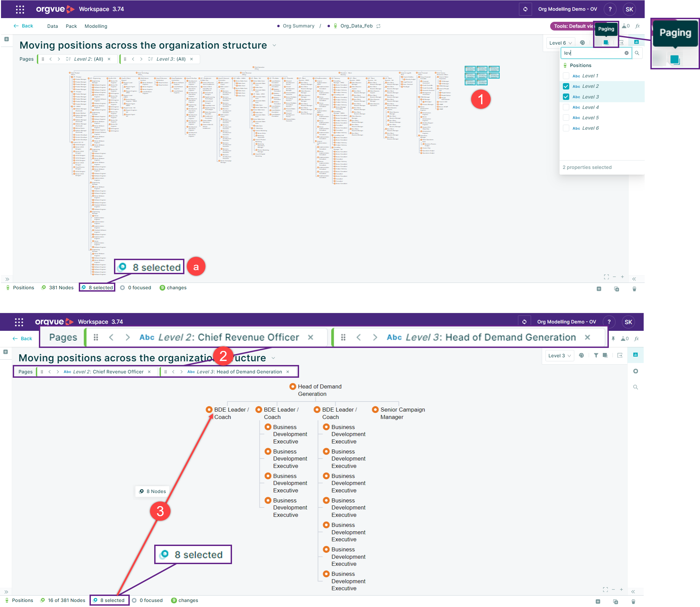The width and height of the screenshot is (700, 607).
Task: Open the Level 3 depth dropdown in lower screenshot
Action: tap(560, 356)
